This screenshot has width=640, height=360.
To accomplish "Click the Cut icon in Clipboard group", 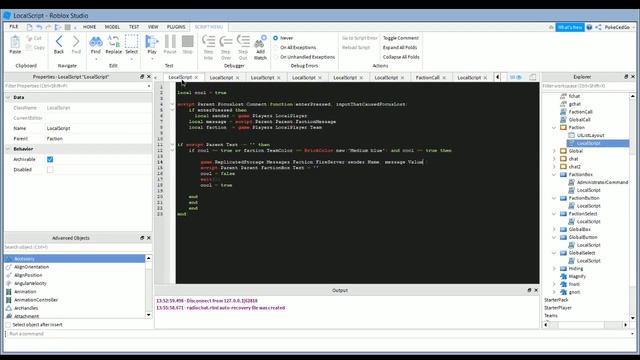I will coord(29,38).
